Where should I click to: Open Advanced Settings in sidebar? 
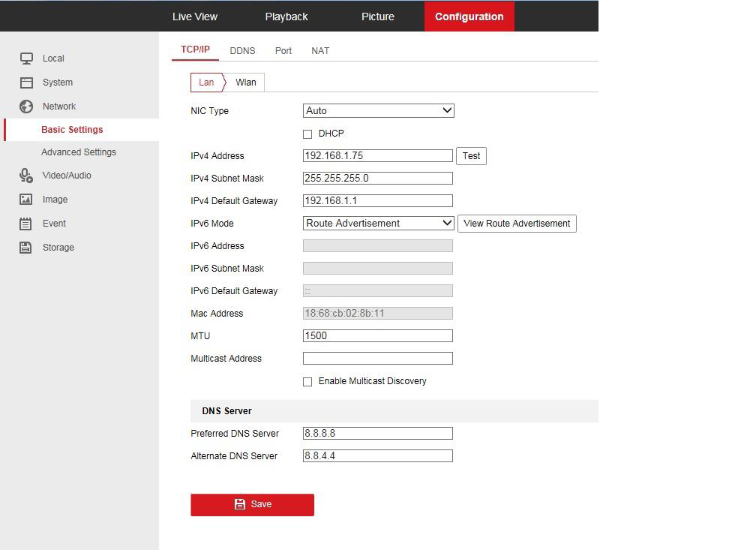[x=79, y=152]
